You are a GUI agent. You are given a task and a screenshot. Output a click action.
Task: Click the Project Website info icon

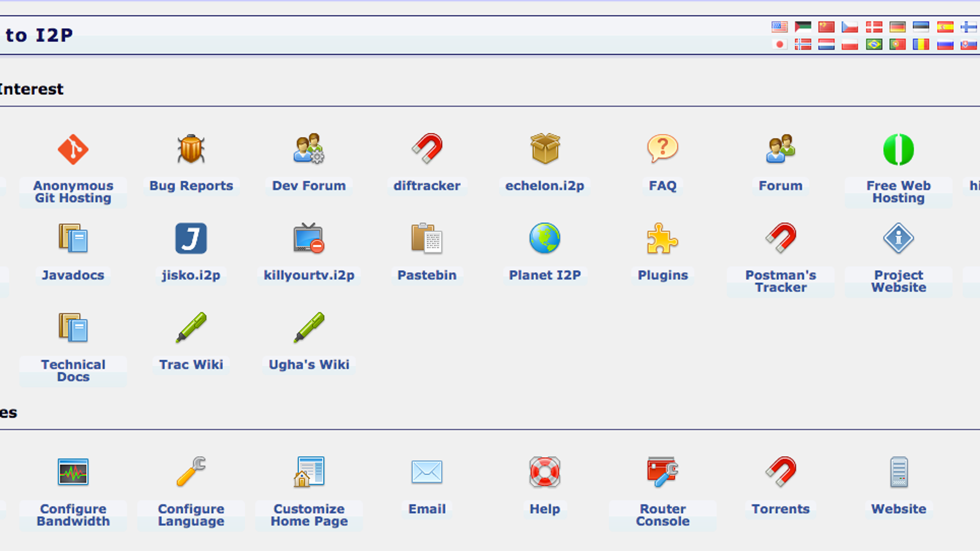tap(899, 238)
